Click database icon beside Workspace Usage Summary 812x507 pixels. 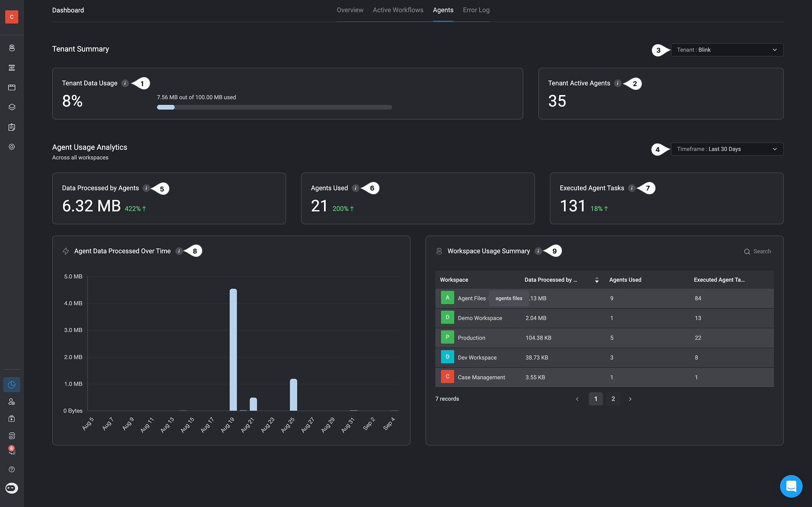[x=439, y=251]
